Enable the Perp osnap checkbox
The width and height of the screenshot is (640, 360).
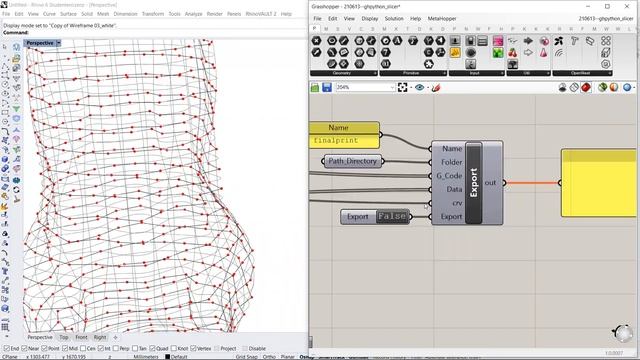click(x=116, y=349)
